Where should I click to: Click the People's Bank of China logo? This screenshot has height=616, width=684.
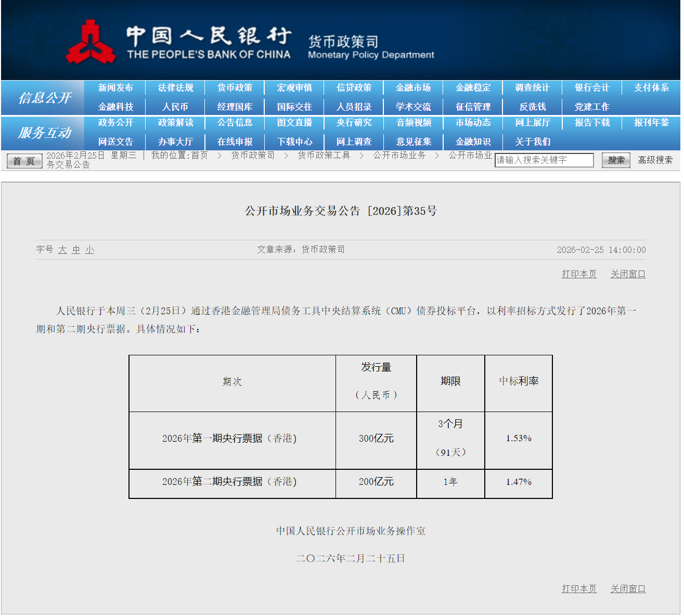tap(91, 43)
